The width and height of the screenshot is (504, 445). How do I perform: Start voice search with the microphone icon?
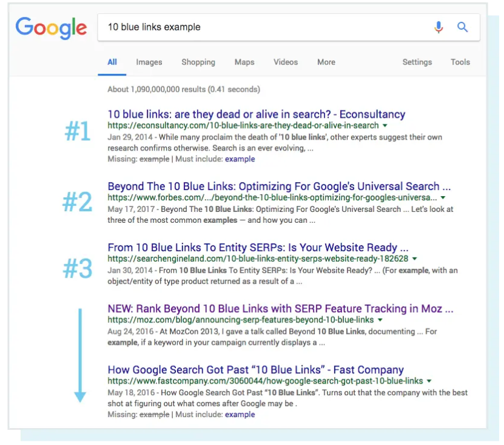(438, 27)
